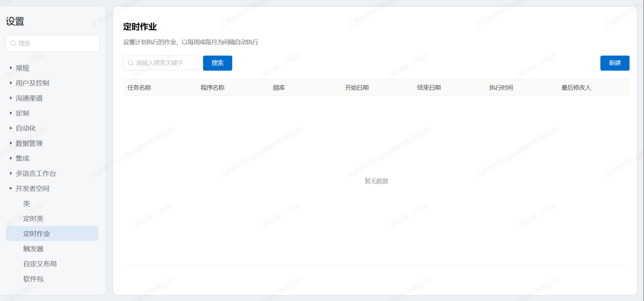Viewport: 644px width, 301px height.
Task: Open 自定义布局 settings
Action: point(40,264)
